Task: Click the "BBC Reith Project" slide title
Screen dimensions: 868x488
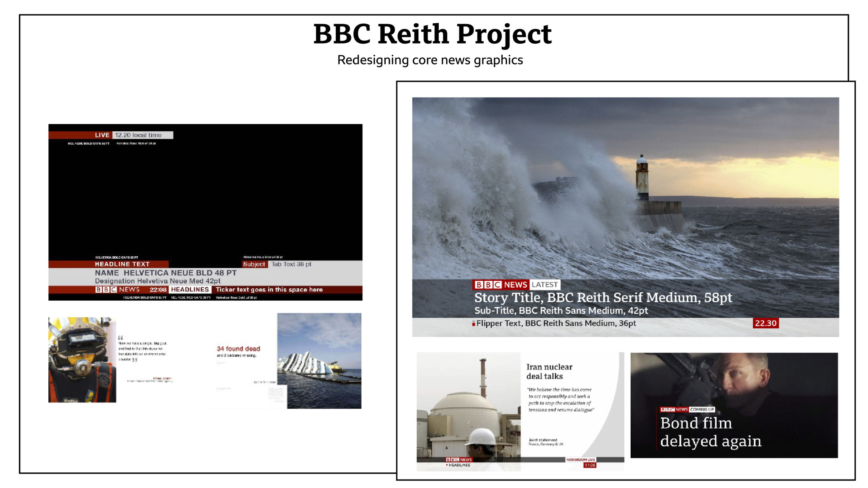Action: [x=432, y=33]
